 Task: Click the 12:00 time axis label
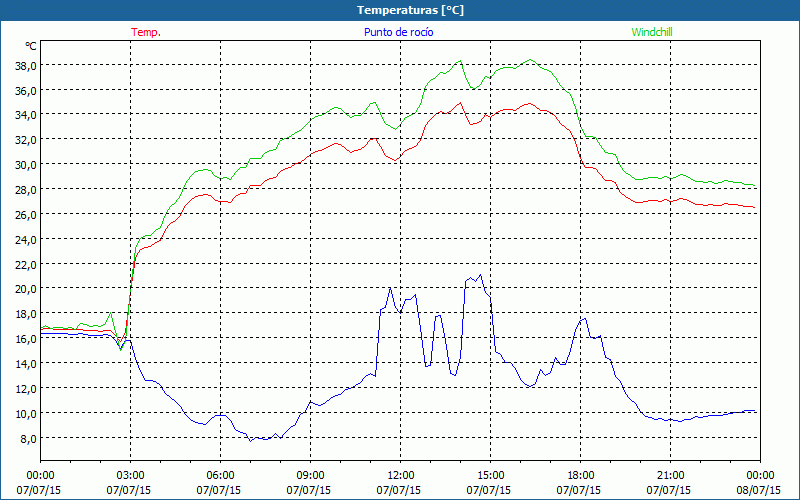coord(401,476)
